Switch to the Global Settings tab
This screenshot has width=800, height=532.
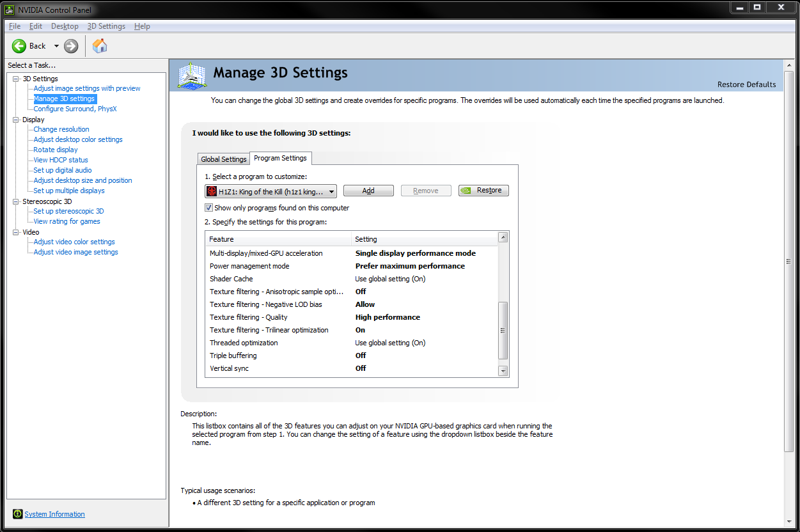223,159
